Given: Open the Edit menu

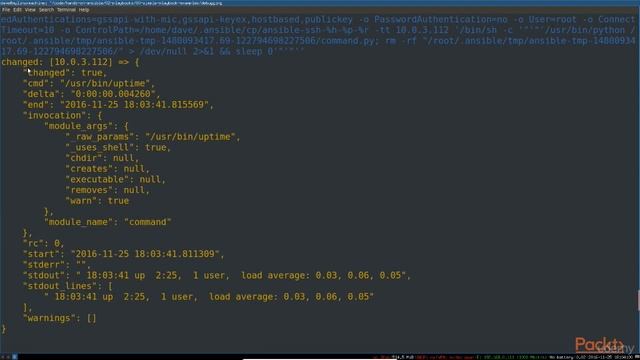Looking at the screenshot, I should point(17,10).
